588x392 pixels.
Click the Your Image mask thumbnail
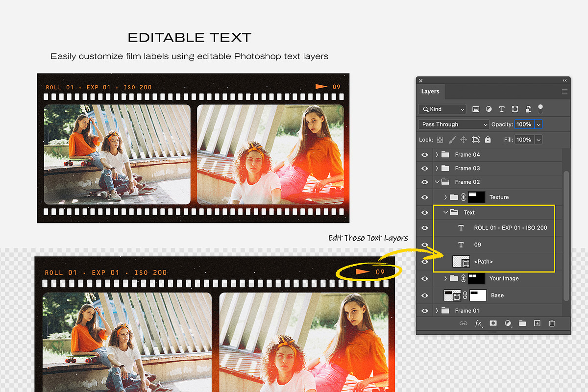(476, 278)
